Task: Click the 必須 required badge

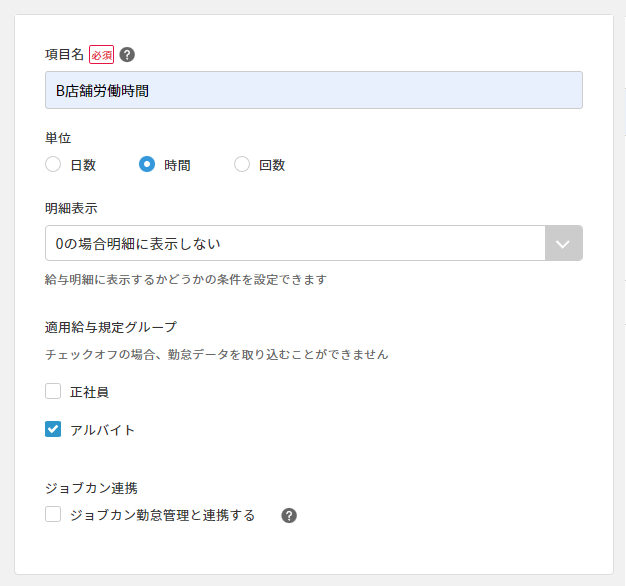Action: click(102, 55)
